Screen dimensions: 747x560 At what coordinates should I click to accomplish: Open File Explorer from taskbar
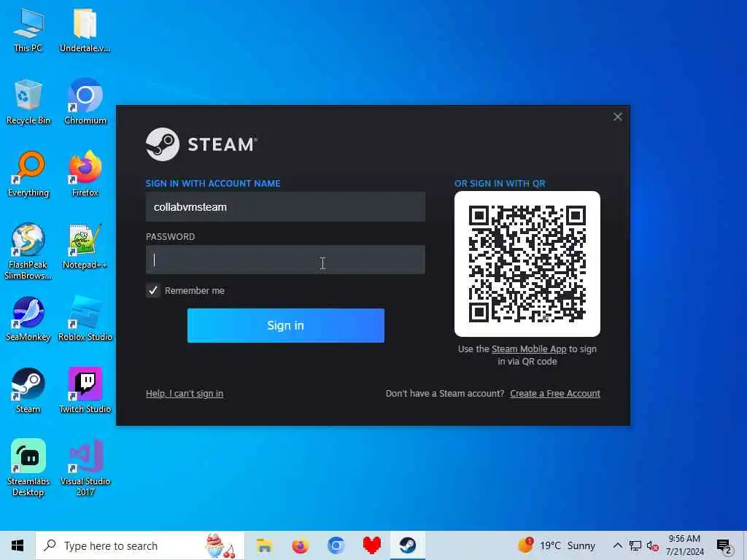[x=264, y=545]
